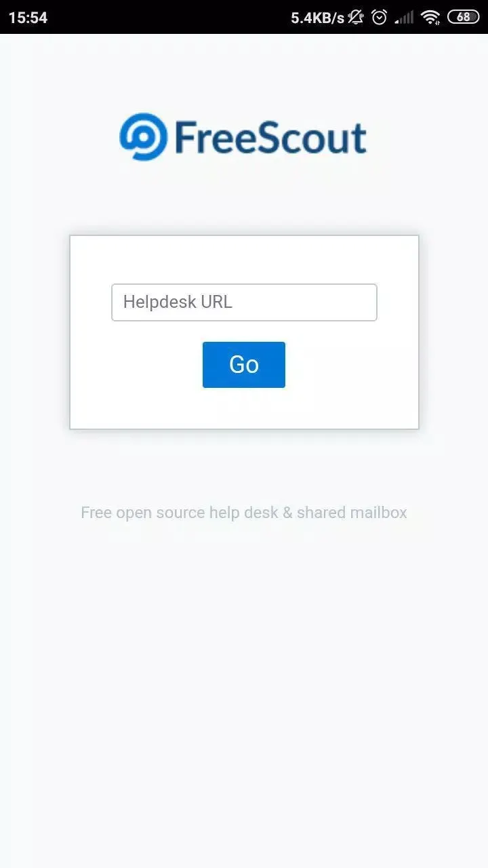Screen dimensions: 488x868
Task: Tap the cellular signal bars icon
Action: click(405, 18)
